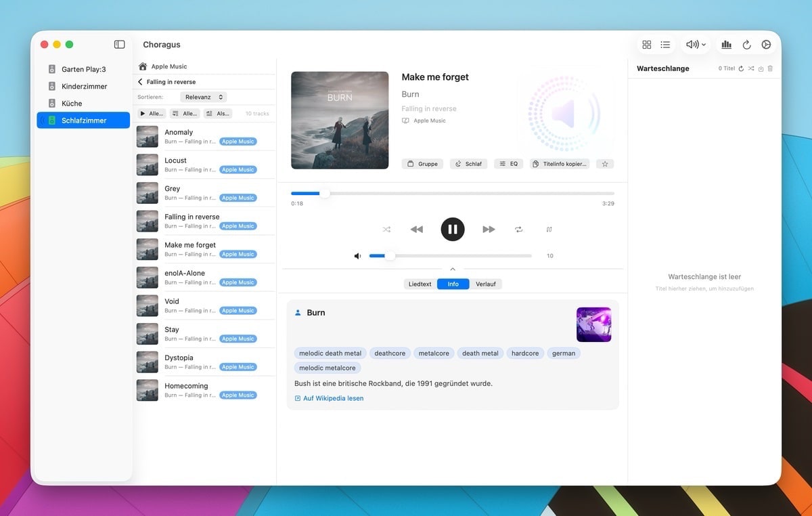This screenshot has width=812, height=516.
Task: Click the refresh icon in the top toolbar
Action: coord(746,44)
